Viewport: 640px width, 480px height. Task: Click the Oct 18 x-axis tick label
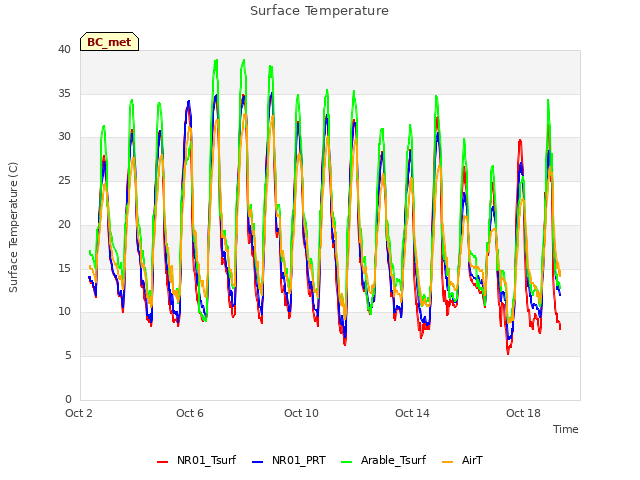pos(523,413)
